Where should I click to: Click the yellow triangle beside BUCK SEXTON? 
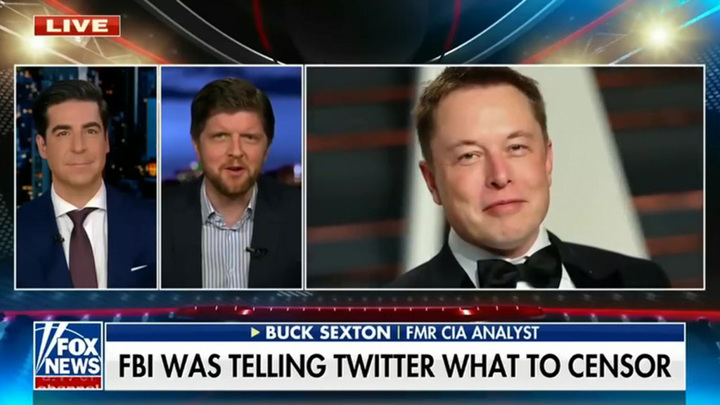[x=255, y=332]
